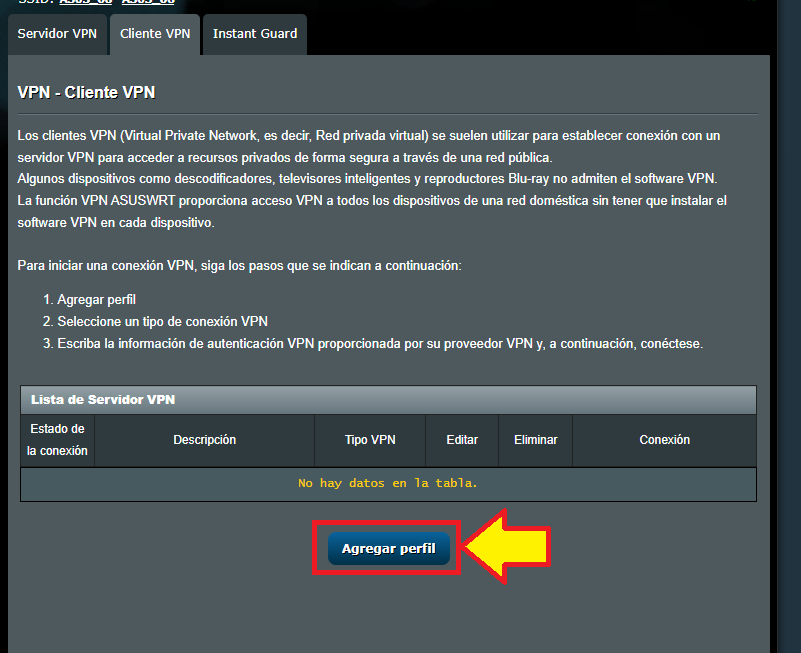801x653 pixels.
Task: Click the Lista de Servidor VPN title bar
Action: (388, 399)
